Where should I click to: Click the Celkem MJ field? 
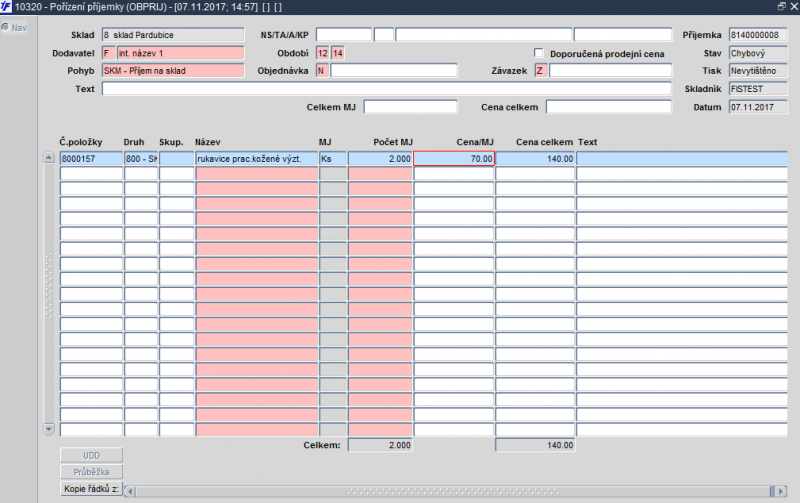411,107
